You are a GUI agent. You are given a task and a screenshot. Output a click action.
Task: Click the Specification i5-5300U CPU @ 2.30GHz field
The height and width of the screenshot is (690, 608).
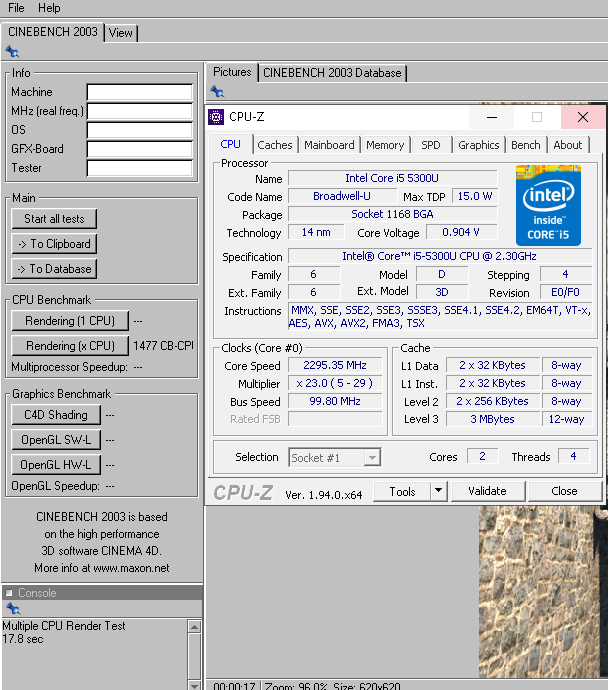(440, 256)
